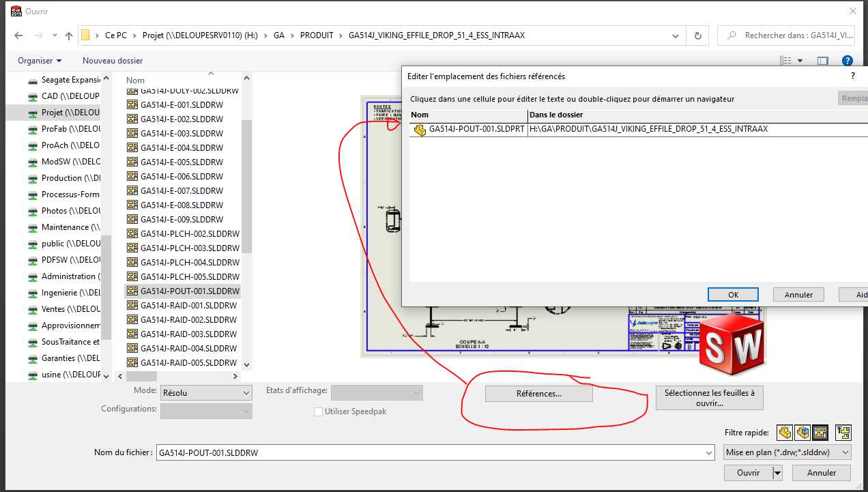
Task: Toggle the preview pane icon
Action: point(822,61)
